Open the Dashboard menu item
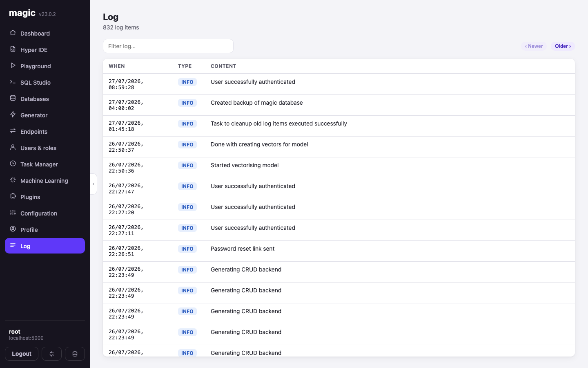This screenshot has width=588, height=368. 45,33
